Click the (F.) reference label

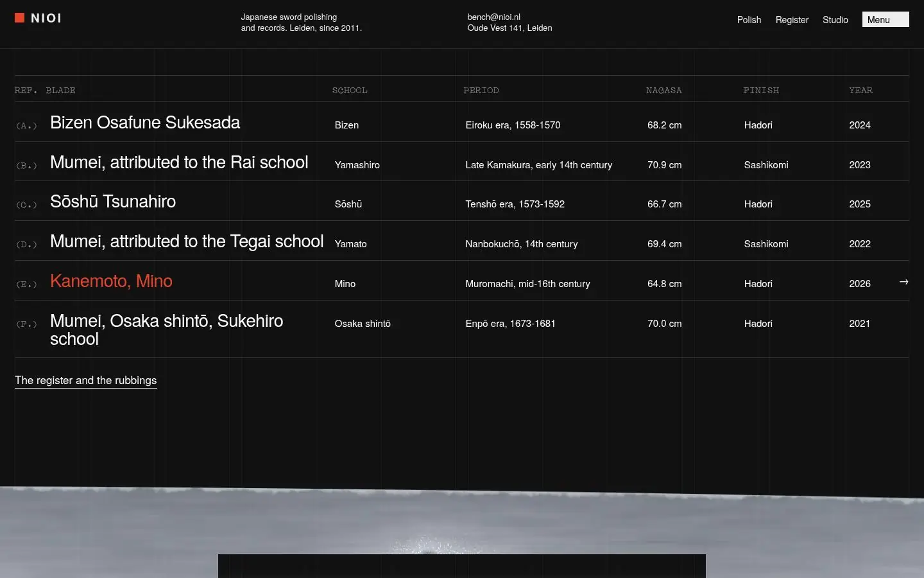coord(26,324)
